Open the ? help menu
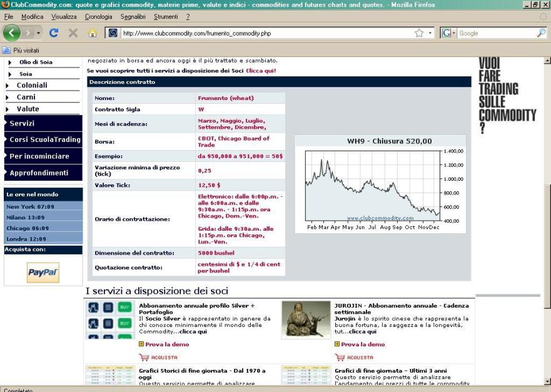 click(x=188, y=16)
